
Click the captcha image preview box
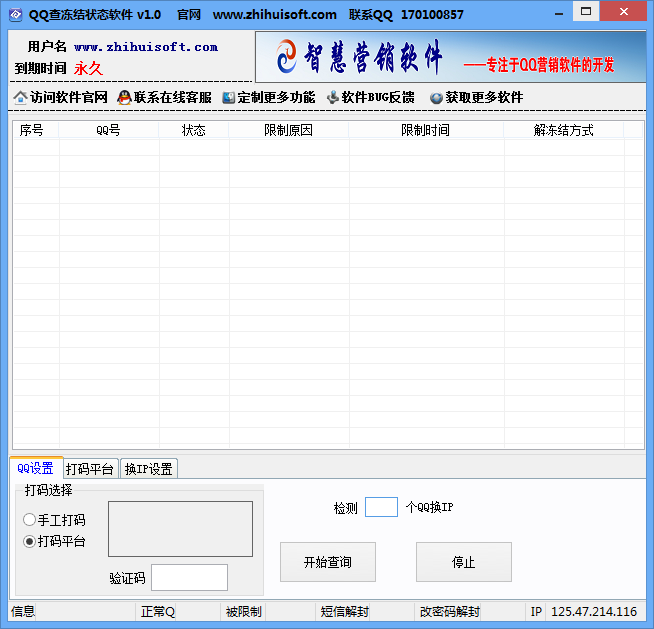point(180,528)
